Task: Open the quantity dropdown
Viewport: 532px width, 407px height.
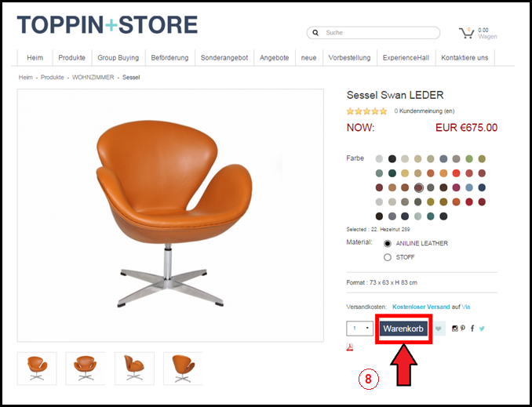Action: click(359, 329)
